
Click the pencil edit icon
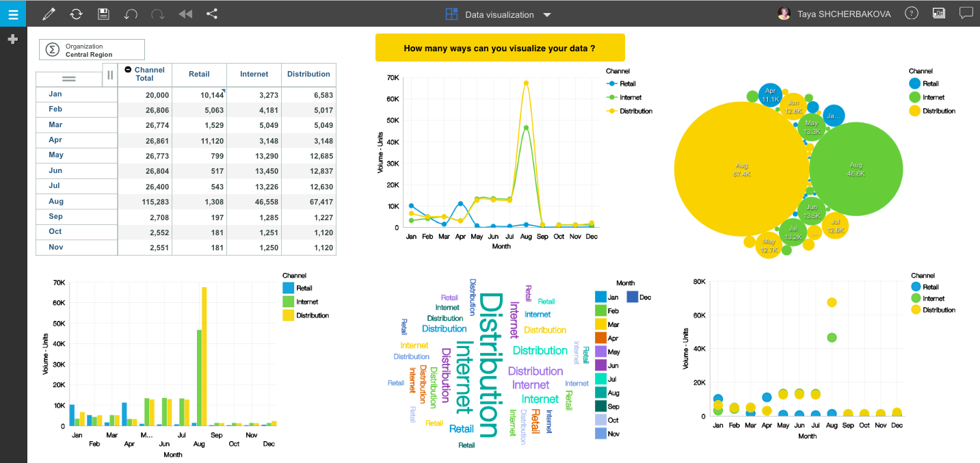point(49,14)
